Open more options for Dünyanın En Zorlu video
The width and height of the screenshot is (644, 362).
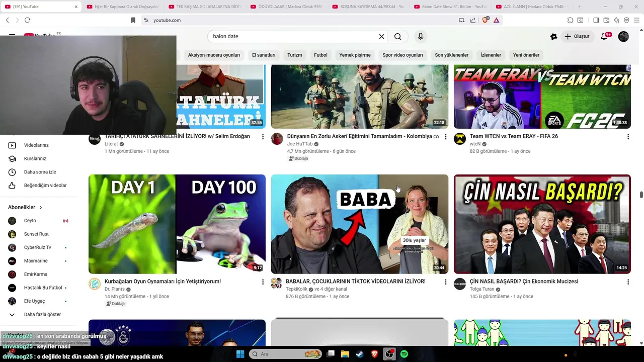coord(445,137)
